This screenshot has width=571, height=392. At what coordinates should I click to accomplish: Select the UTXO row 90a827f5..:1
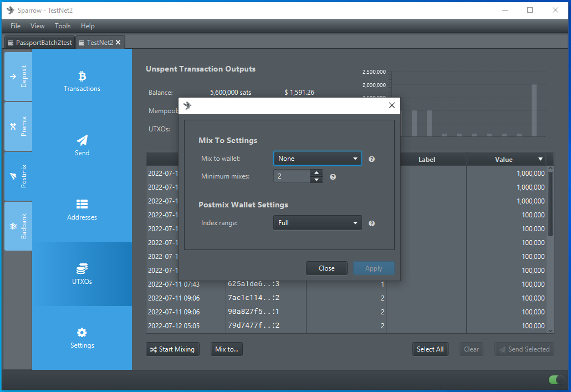[346, 312]
